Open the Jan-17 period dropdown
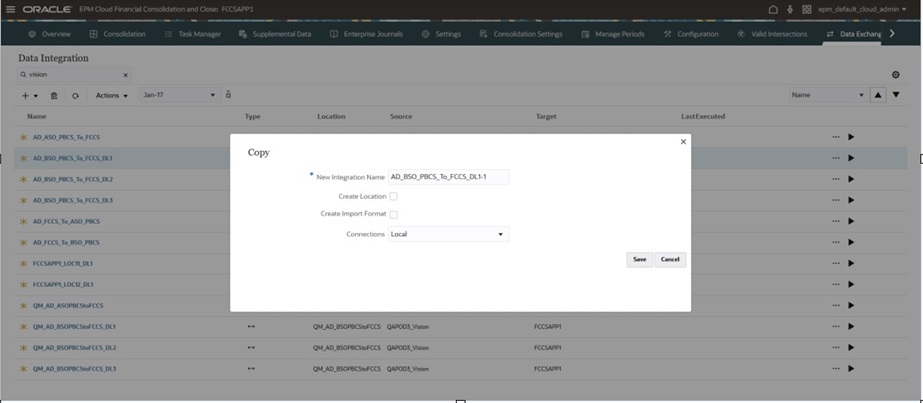Image resolution: width=923 pixels, height=403 pixels. pyautogui.click(x=180, y=95)
